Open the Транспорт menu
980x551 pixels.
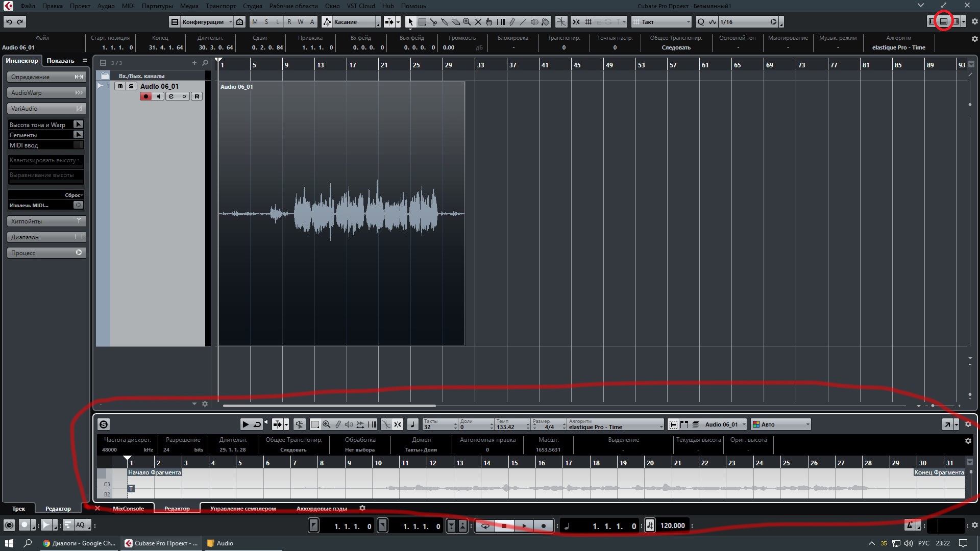(220, 6)
